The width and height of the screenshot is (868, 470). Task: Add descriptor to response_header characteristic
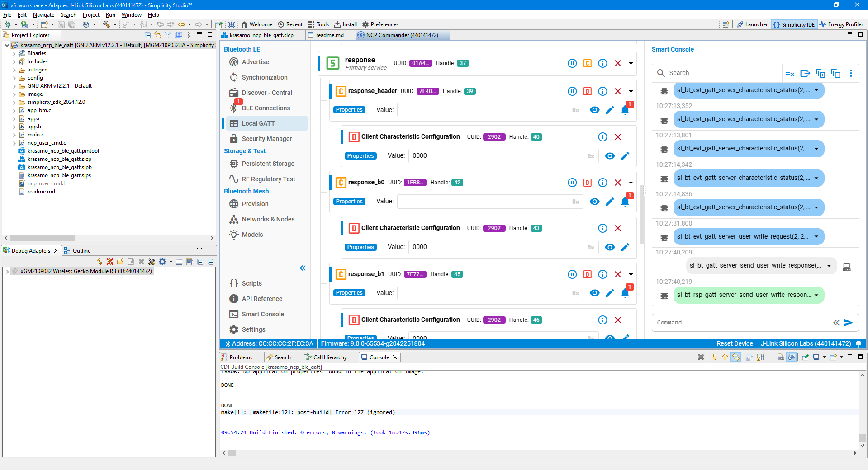(x=587, y=91)
